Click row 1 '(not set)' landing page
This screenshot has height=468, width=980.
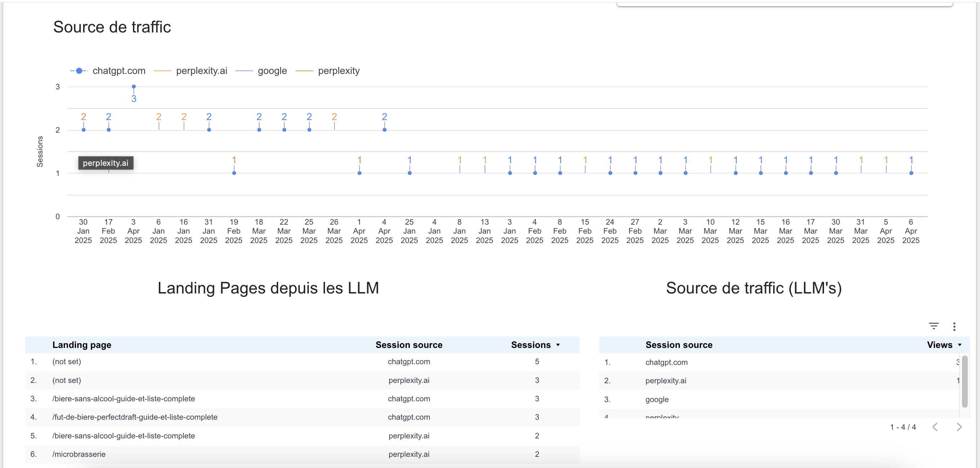click(67, 362)
